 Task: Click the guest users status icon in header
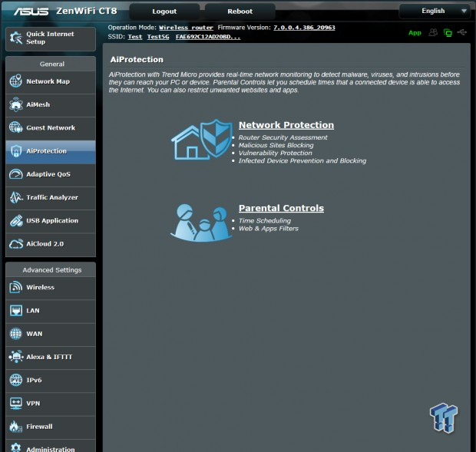(x=433, y=32)
